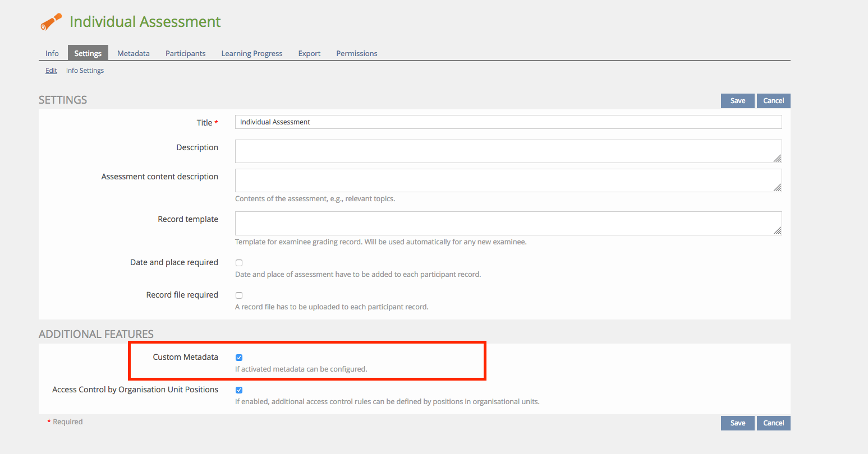The image size is (868, 454).
Task: Disable Access Control by Organisation Unit Positions
Action: coord(239,390)
